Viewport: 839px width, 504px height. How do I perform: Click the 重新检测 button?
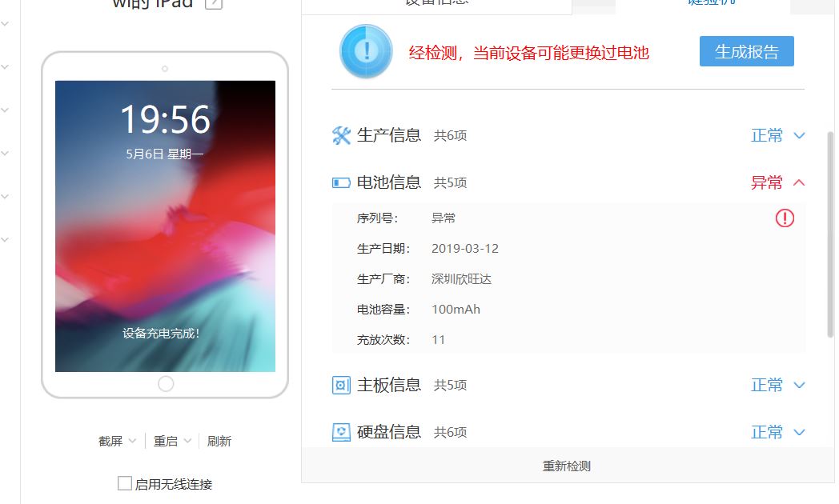click(567, 466)
